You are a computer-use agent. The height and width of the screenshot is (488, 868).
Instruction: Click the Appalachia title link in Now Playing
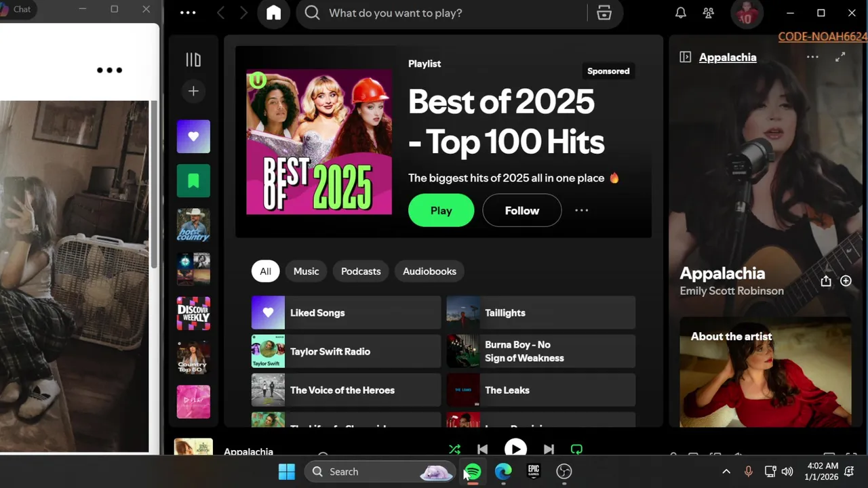click(728, 57)
